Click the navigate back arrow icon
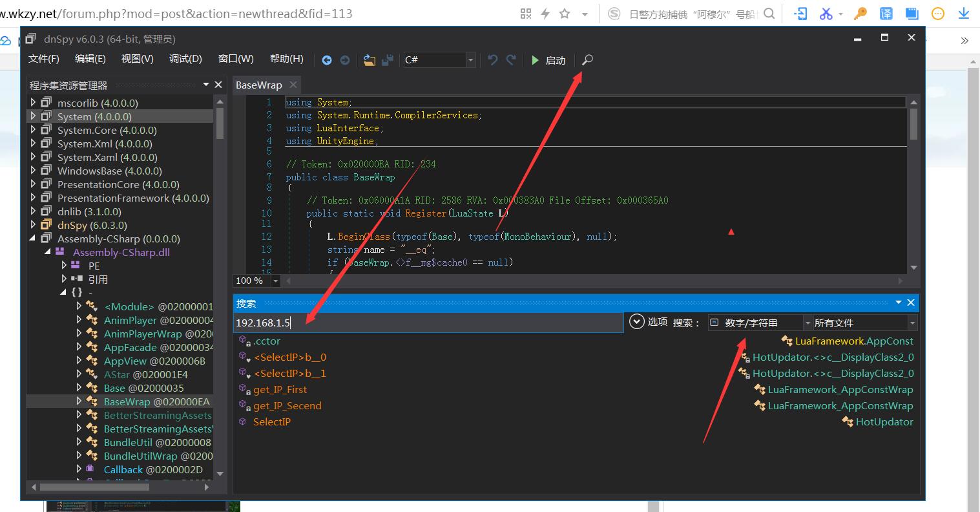 tap(327, 60)
